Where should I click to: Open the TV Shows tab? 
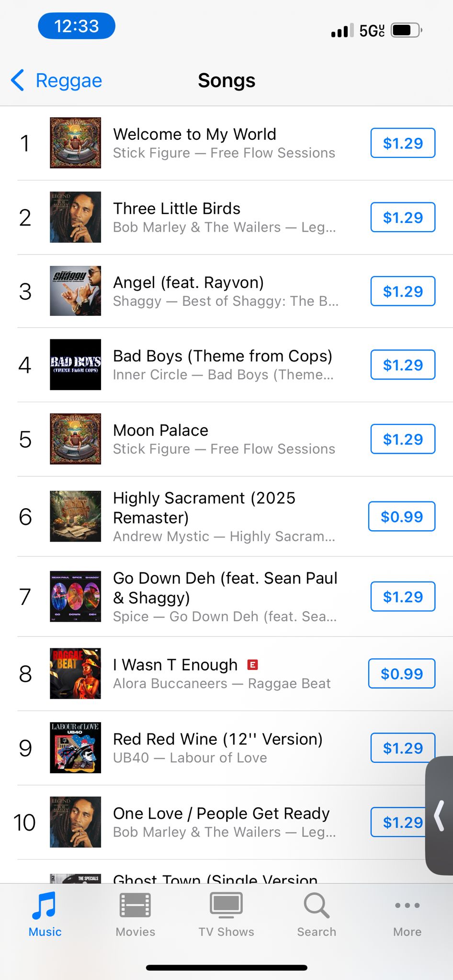226,906
